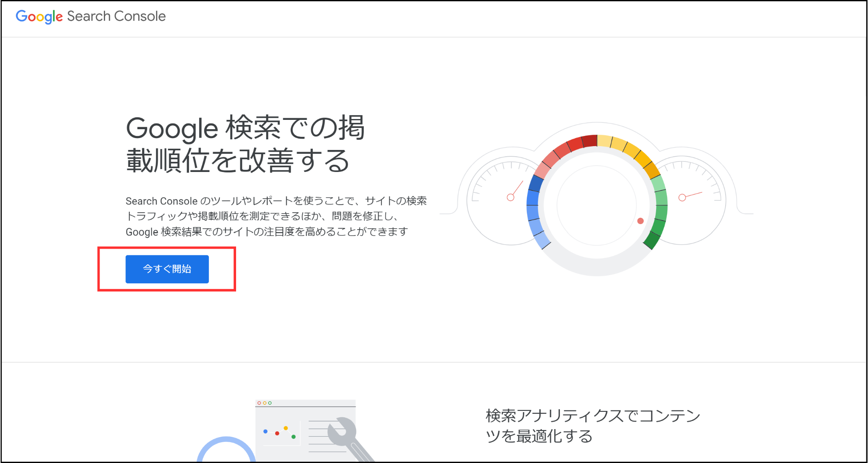Click the heading Google 検索での掲載順位を改善する
The image size is (868, 463).
point(245,144)
